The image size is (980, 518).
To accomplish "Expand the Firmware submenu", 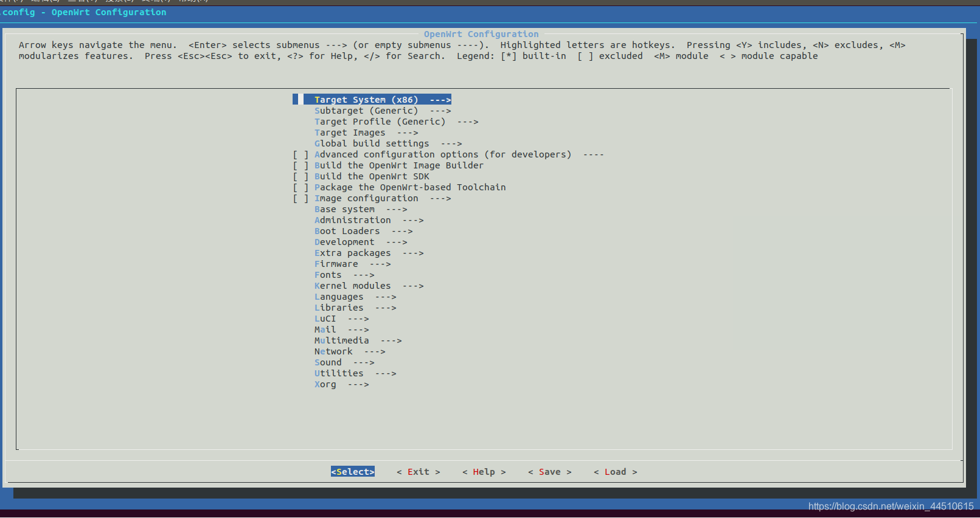I will 352,264.
